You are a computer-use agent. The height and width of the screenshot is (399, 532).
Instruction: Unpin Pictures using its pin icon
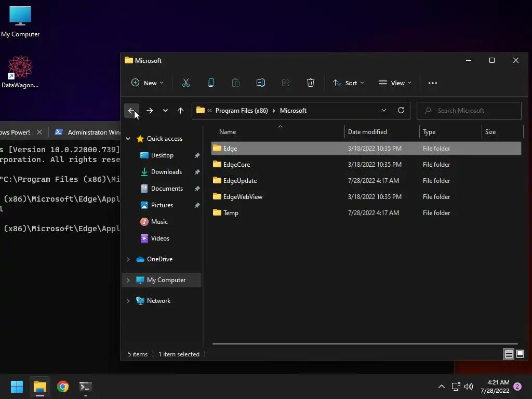point(197,205)
